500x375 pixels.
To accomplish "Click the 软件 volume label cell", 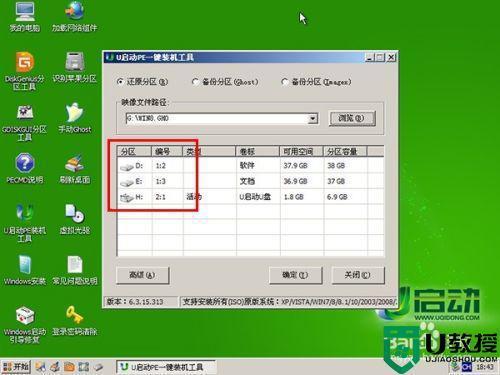I will click(247, 166).
